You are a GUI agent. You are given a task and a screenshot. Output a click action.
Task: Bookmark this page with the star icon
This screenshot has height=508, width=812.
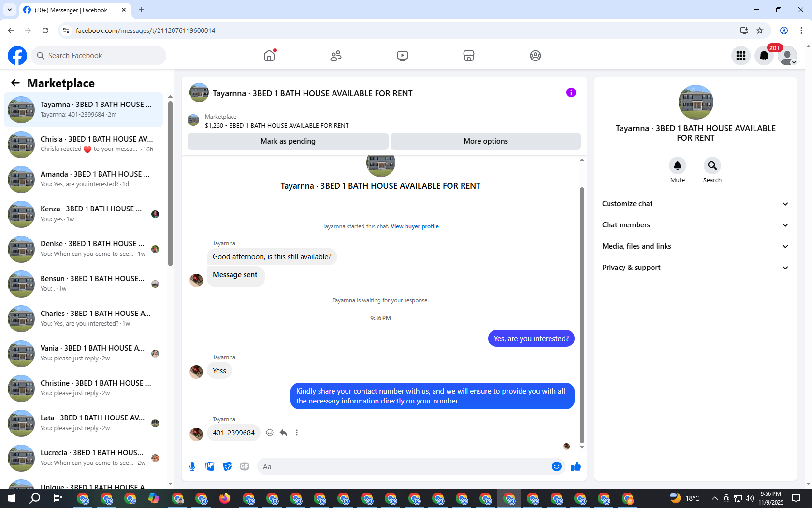click(760, 30)
